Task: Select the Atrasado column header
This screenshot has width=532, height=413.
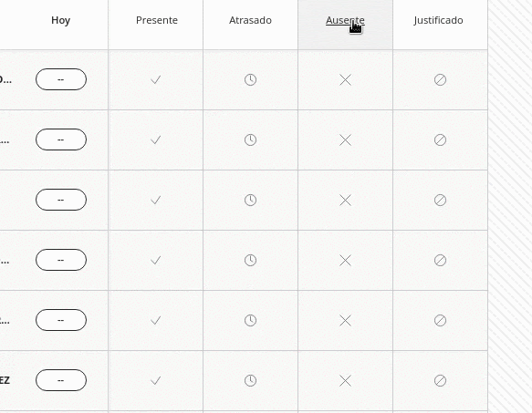Action: point(250,20)
